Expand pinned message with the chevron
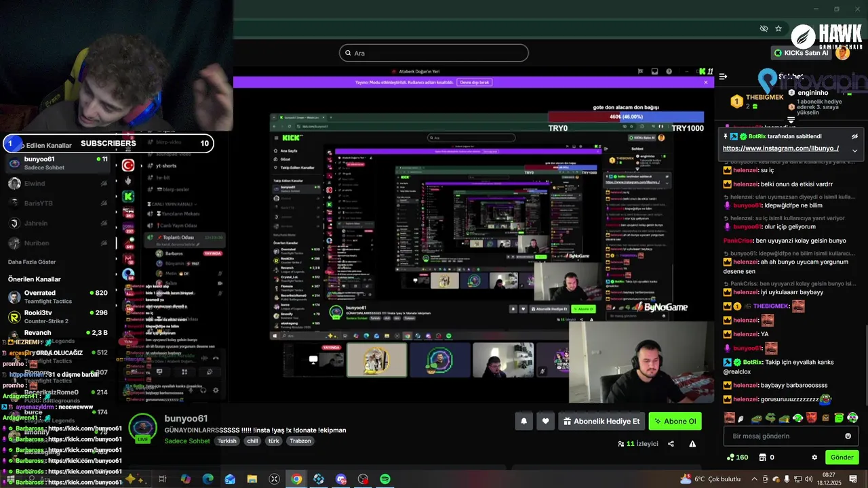The height and width of the screenshot is (488, 868). (x=854, y=150)
